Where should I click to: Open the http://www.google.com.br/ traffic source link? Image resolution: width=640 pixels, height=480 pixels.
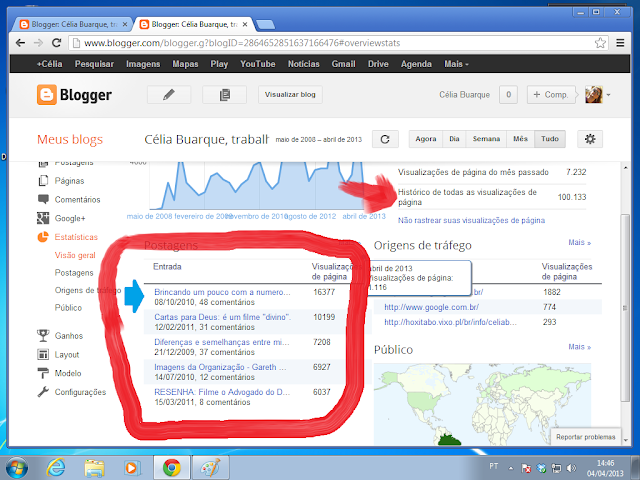(431, 307)
